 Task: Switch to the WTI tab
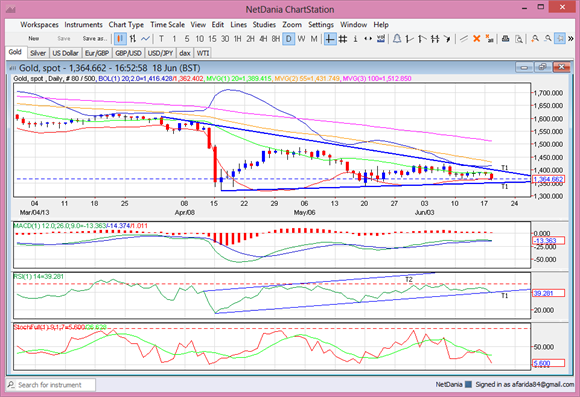pos(203,53)
